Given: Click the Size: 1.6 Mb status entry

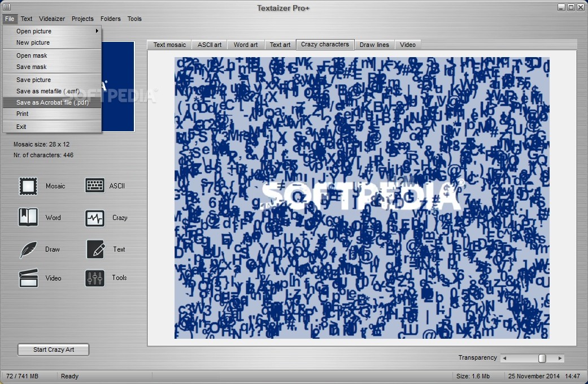Looking at the screenshot, I should (x=473, y=376).
